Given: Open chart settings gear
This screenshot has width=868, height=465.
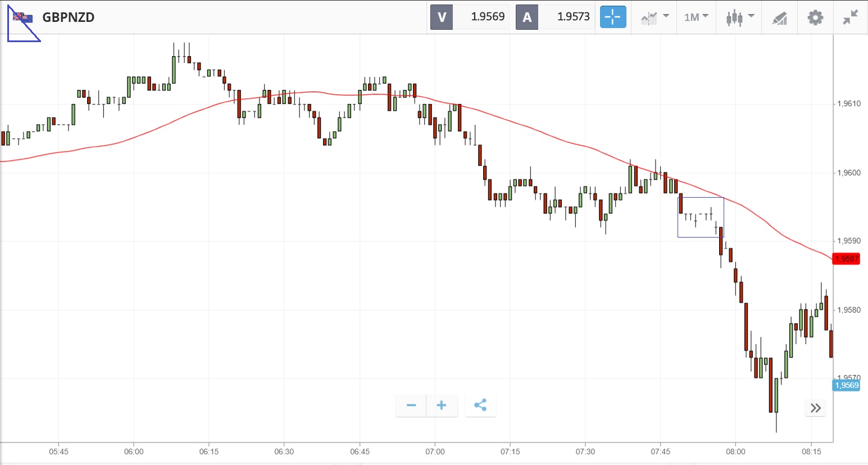Looking at the screenshot, I should tap(815, 17).
